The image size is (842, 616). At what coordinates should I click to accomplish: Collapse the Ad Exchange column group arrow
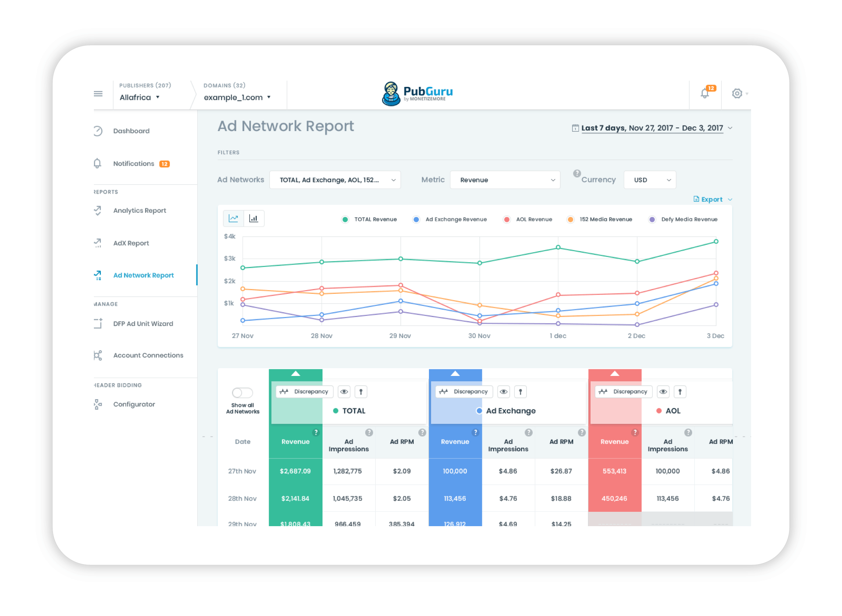click(455, 374)
